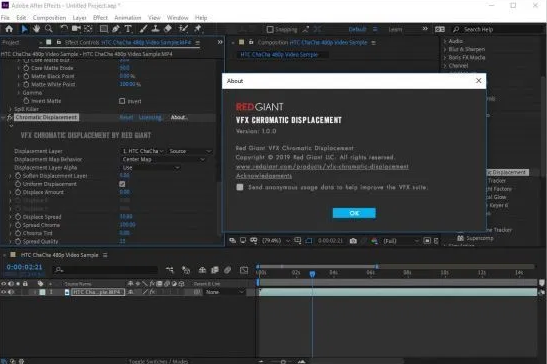Open the Animation menu
Image resolution: width=547 pixels, height=364 pixels.
tap(128, 17)
